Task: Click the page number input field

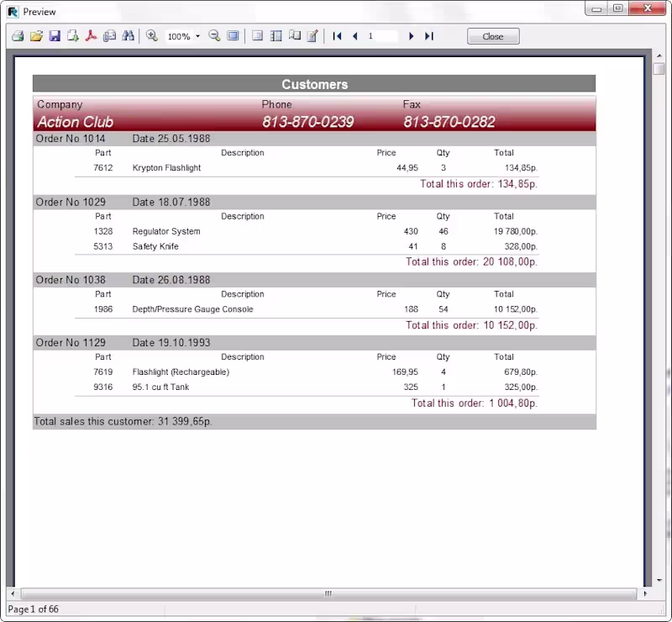Action: click(x=381, y=36)
